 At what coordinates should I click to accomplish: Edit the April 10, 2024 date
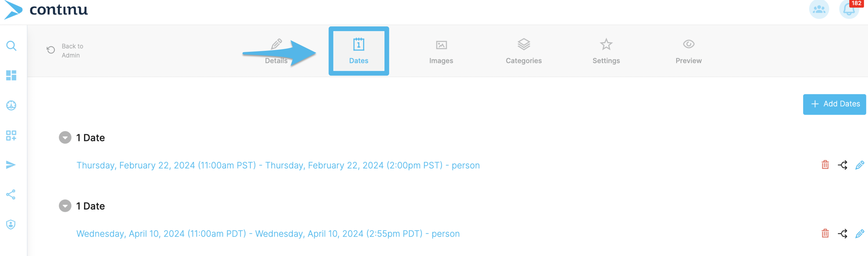(860, 233)
